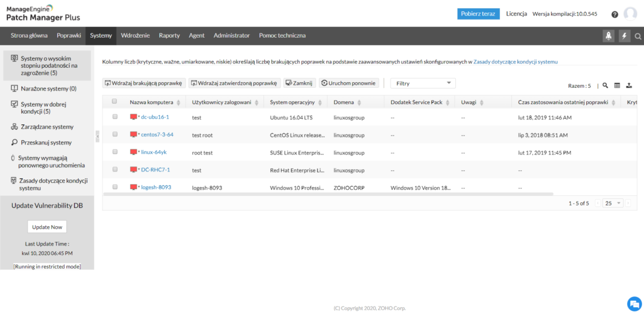Switch to the Poprawki tab
This screenshot has height=314, width=644.
click(69, 36)
